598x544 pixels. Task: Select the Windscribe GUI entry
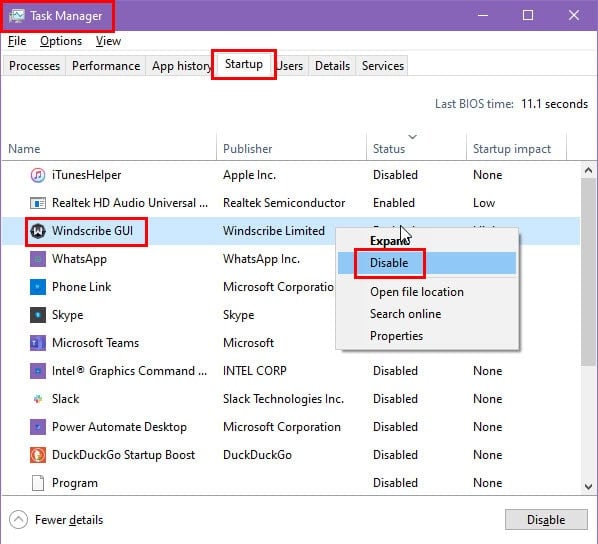(x=93, y=231)
